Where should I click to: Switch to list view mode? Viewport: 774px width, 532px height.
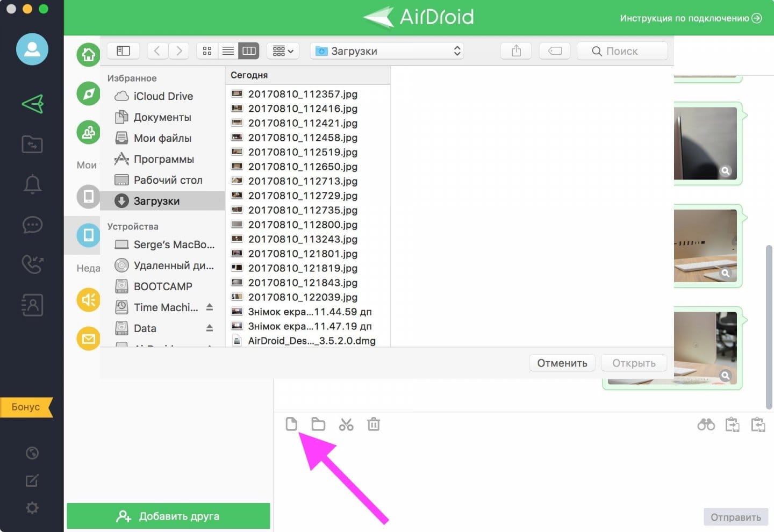point(228,51)
